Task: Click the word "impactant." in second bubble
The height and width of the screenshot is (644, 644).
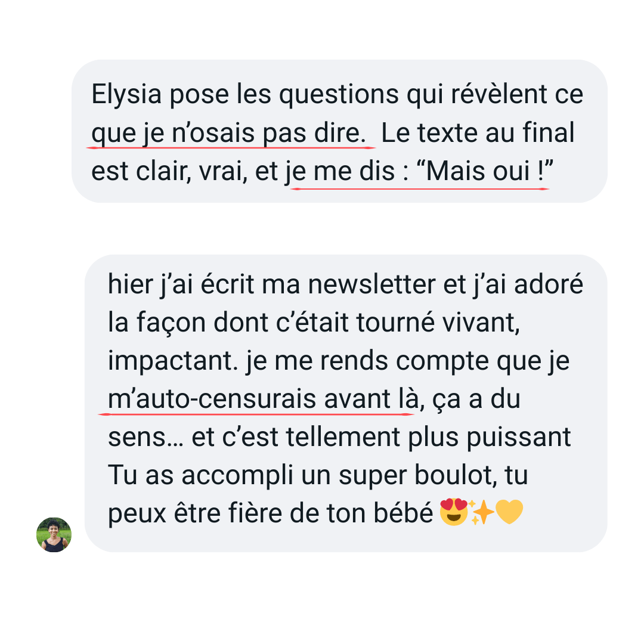Action: [x=173, y=361]
